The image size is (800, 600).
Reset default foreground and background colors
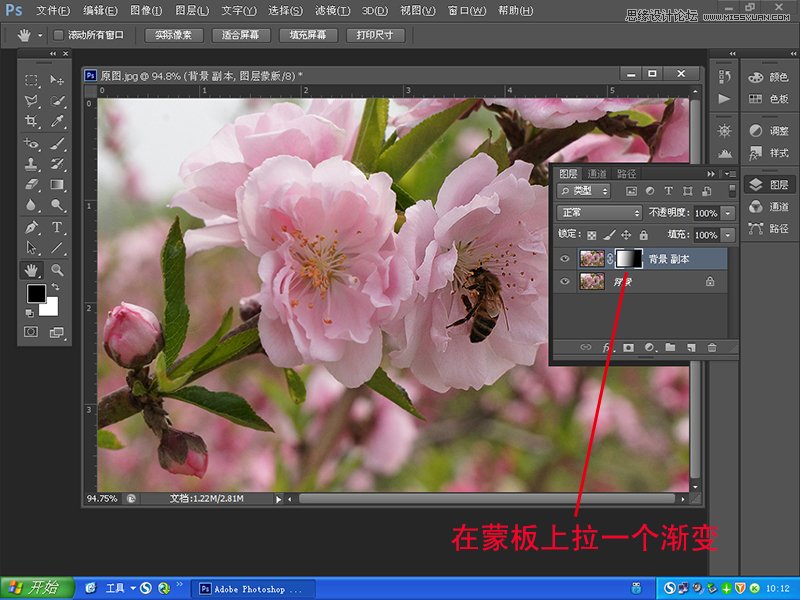point(30,313)
